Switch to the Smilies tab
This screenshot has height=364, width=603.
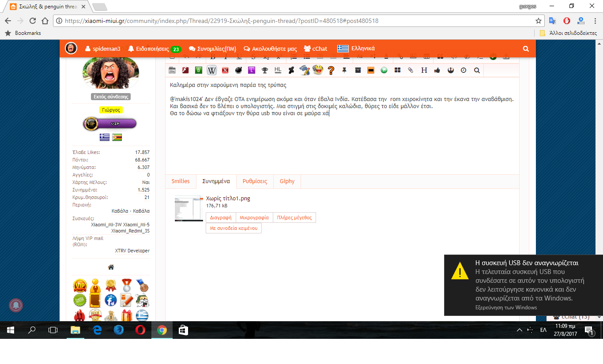[x=181, y=181]
